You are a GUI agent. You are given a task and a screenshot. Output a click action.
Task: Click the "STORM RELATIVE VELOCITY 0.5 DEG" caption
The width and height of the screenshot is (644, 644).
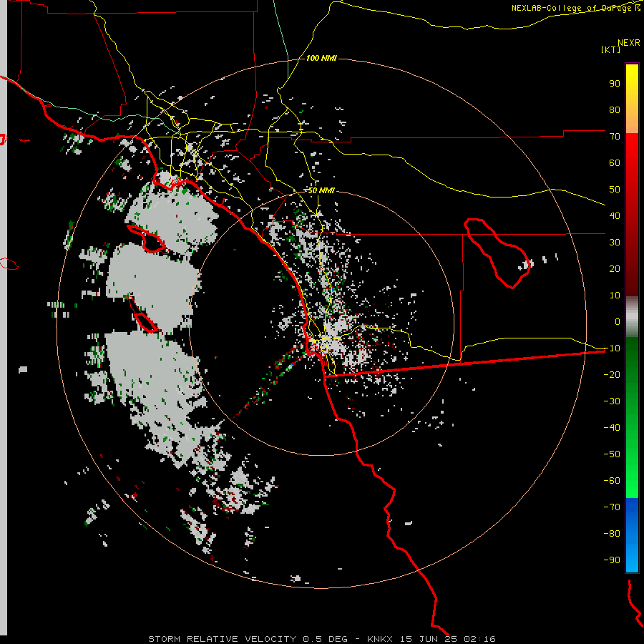[x=248, y=639]
